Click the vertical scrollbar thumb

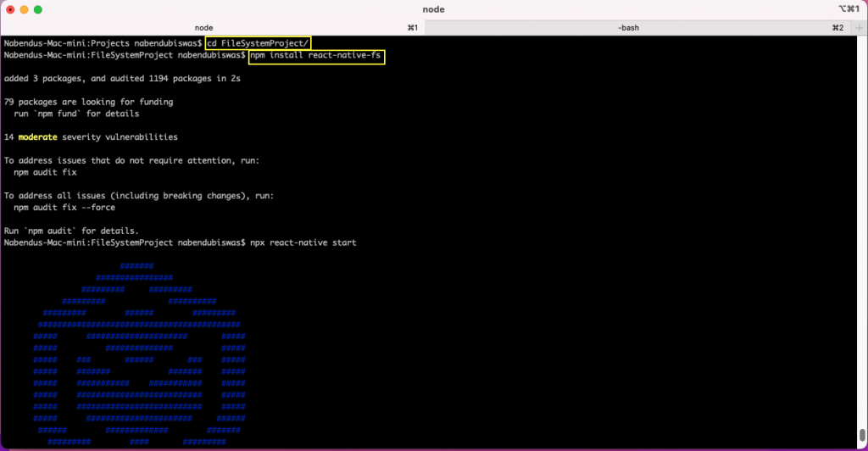click(862, 435)
